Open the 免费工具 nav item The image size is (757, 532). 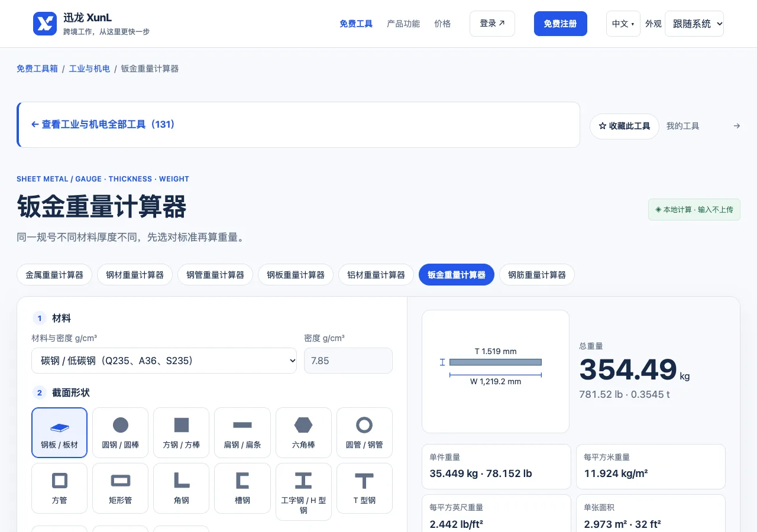[356, 24]
